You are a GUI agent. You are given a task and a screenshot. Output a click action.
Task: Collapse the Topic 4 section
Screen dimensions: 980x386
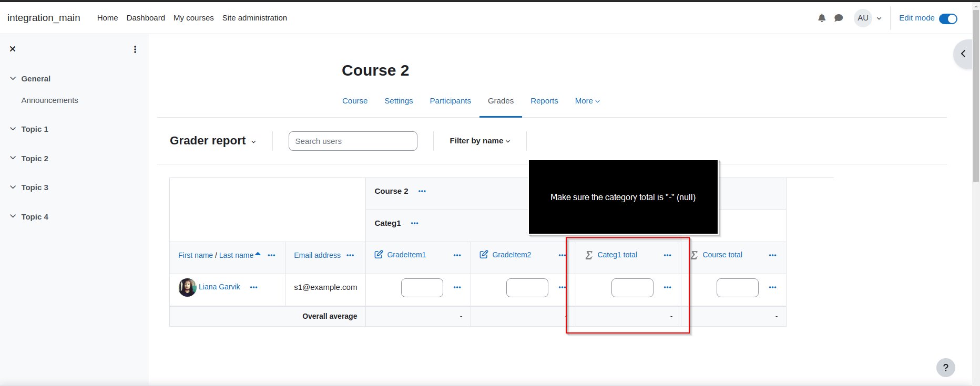point(13,216)
